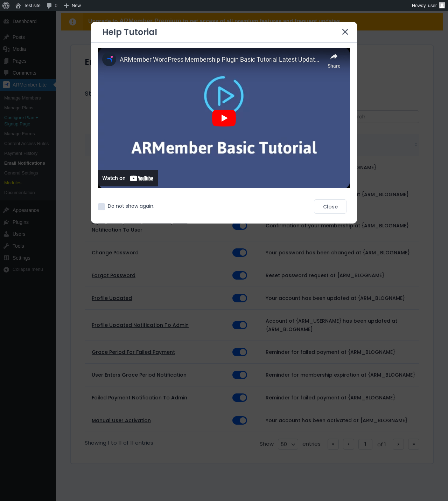Toggle User Enters Grace Period switch

(240, 375)
